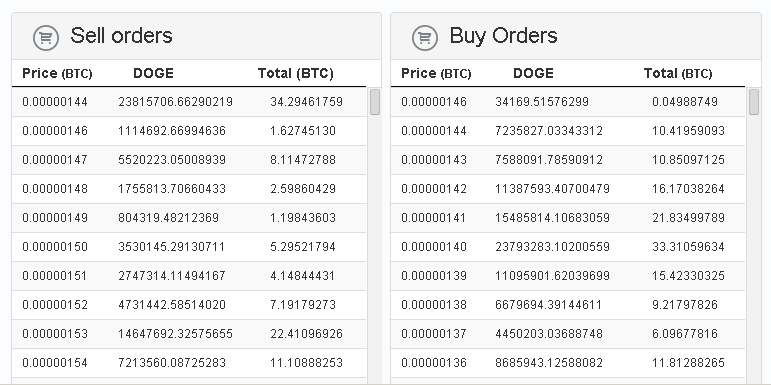Click the Buy Orders cart icon
The width and height of the screenshot is (771, 385).
point(425,38)
